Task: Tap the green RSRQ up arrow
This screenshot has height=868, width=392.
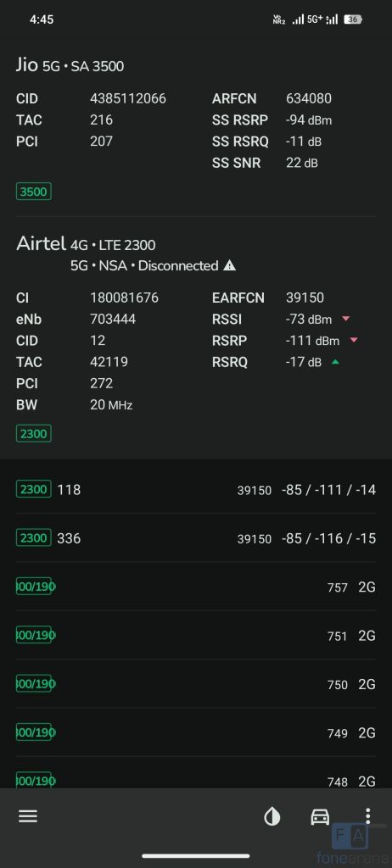Action: (x=335, y=362)
